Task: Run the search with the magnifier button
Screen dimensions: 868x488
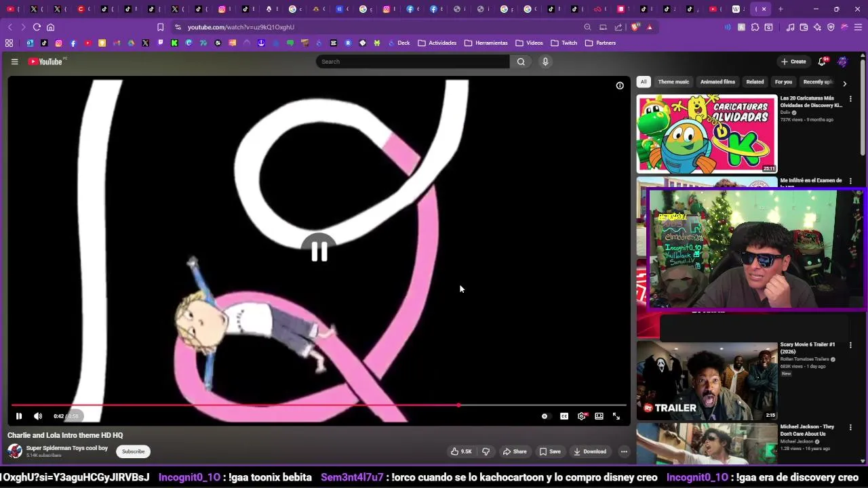Action: (x=521, y=62)
